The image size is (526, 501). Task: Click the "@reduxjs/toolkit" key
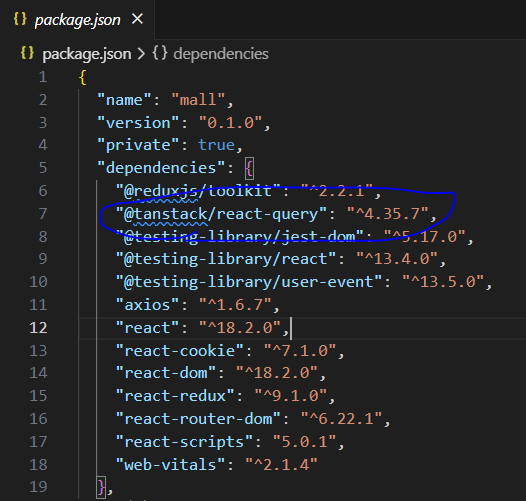[x=198, y=191]
